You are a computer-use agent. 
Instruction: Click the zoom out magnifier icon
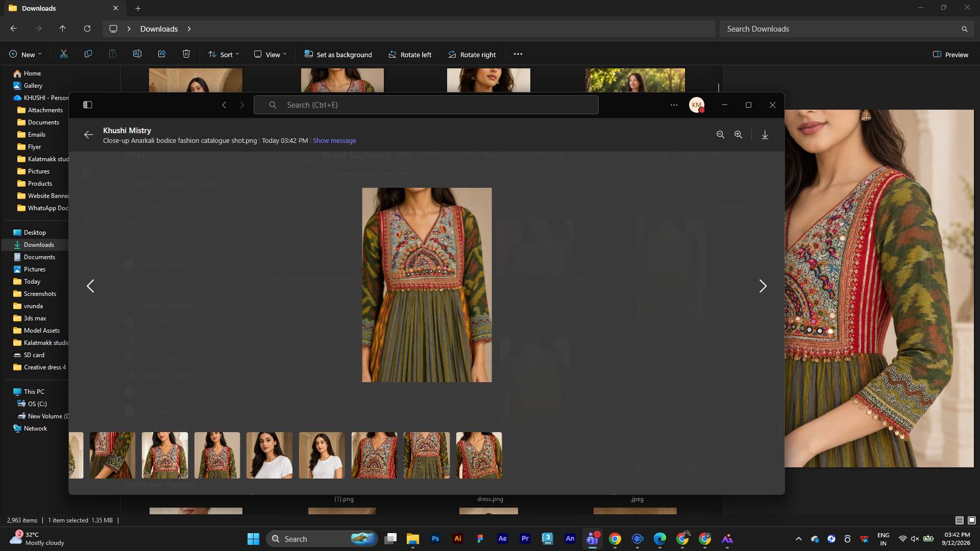pos(720,135)
